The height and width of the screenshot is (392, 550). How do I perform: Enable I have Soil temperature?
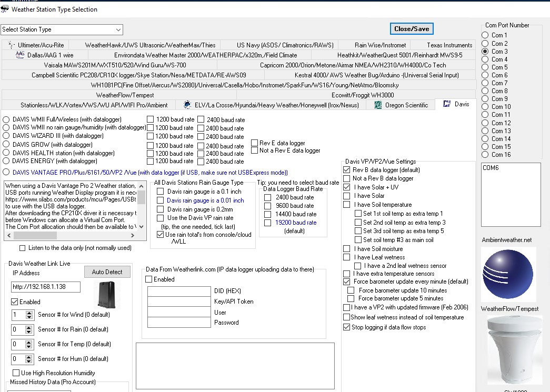coord(346,204)
